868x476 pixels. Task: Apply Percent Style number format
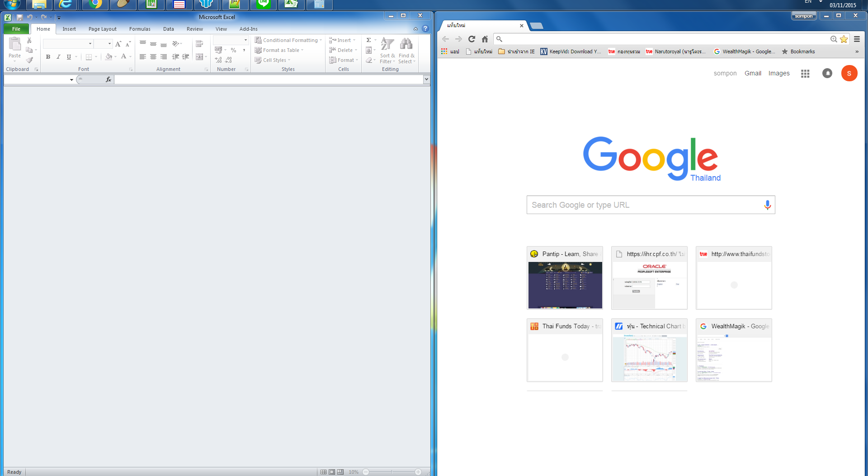(x=233, y=50)
